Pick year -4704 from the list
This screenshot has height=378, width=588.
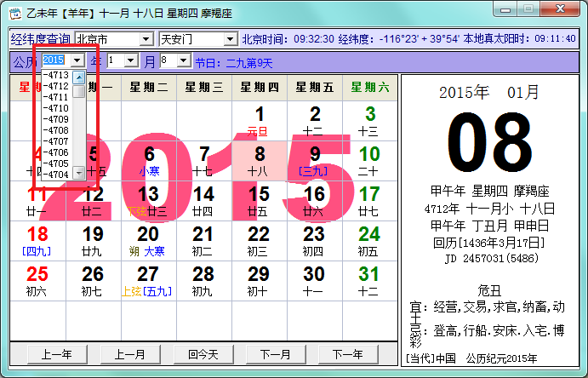(56, 175)
